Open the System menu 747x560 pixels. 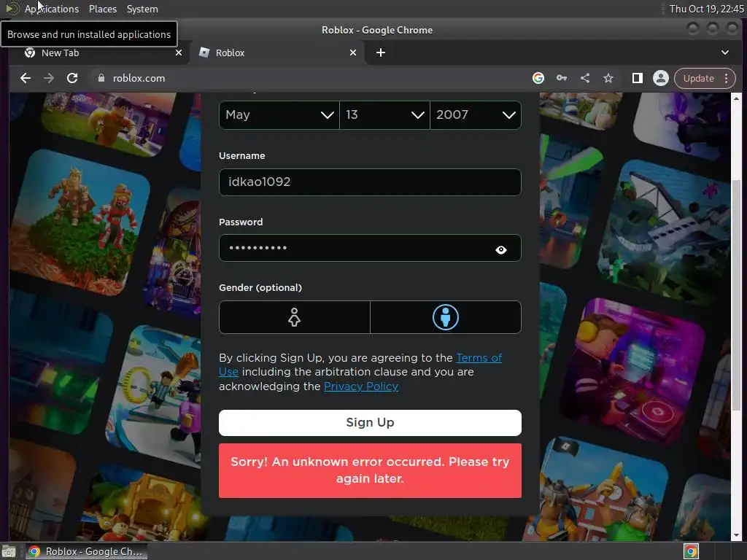(142, 9)
